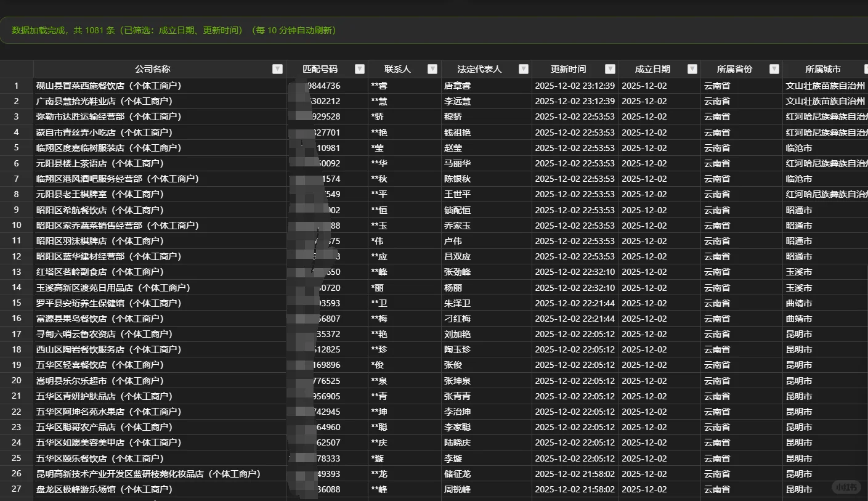Click the 法定代表人 column header label
Viewport: 868px width, 501px height.
(x=479, y=69)
